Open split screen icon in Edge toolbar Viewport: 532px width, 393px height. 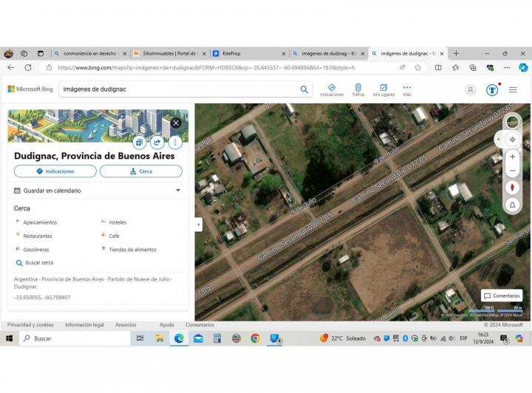click(x=438, y=67)
